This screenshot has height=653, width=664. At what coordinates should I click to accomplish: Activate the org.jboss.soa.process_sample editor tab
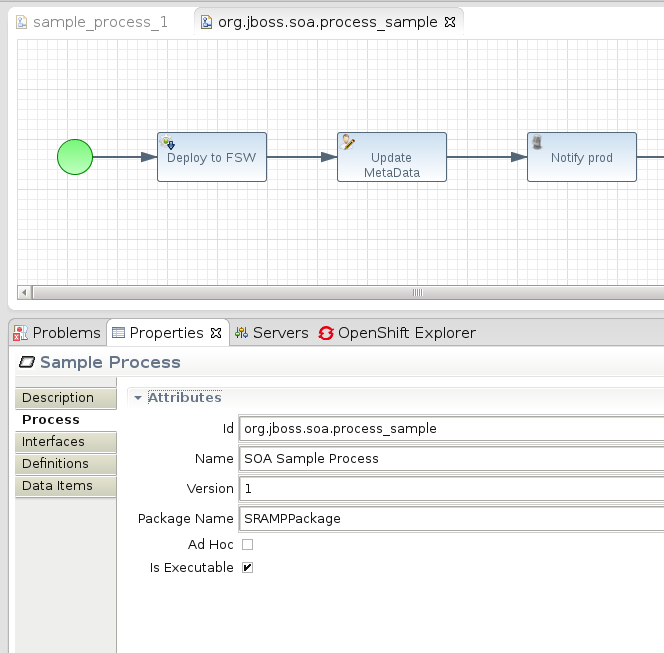327,22
